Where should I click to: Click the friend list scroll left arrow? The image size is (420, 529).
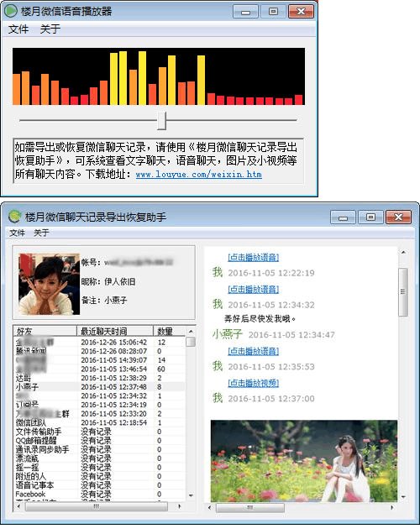[18, 506]
